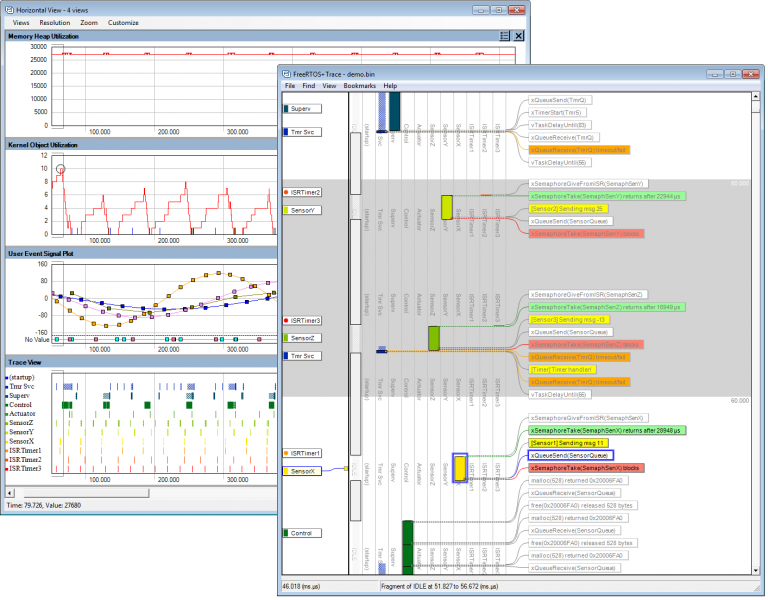Select the Control actor label
Screen dimensions: 768x600
[302, 533]
